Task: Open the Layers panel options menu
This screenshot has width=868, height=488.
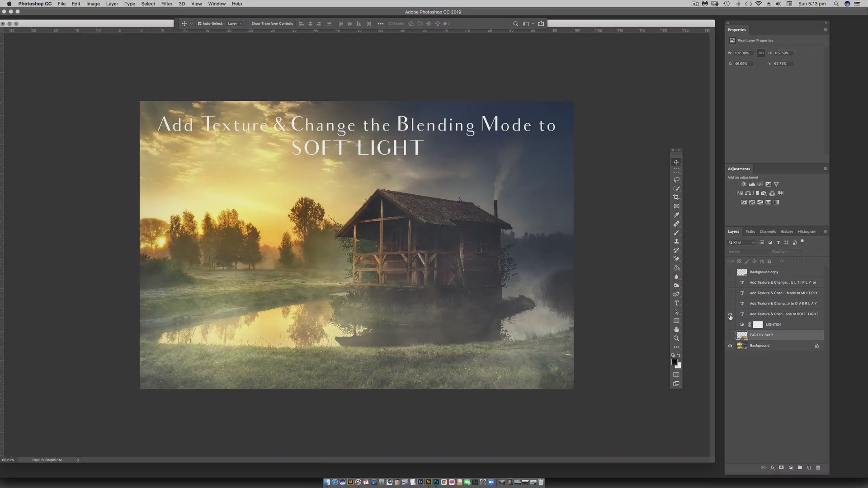Action: tap(825, 231)
